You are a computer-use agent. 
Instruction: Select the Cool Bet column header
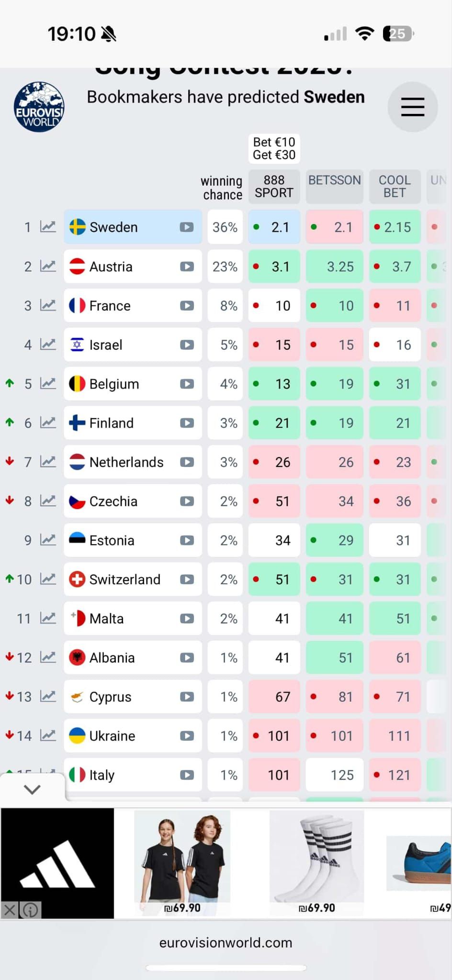[395, 187]
